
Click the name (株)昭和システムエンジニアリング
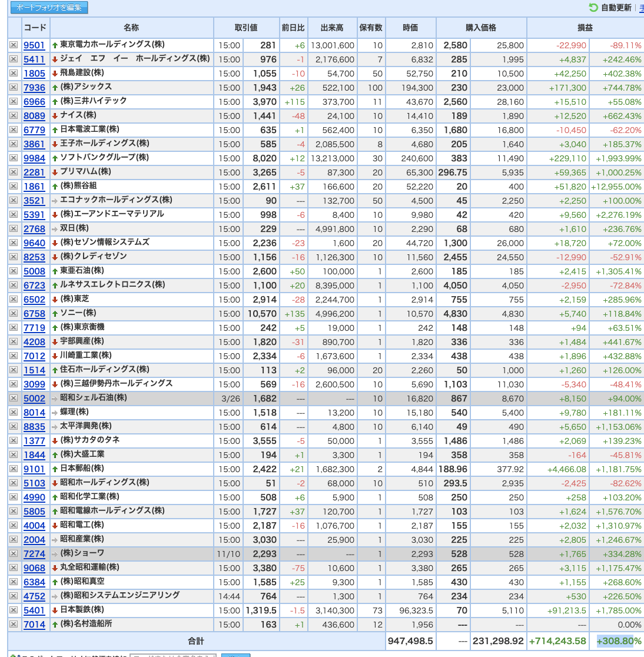(120, 595)
